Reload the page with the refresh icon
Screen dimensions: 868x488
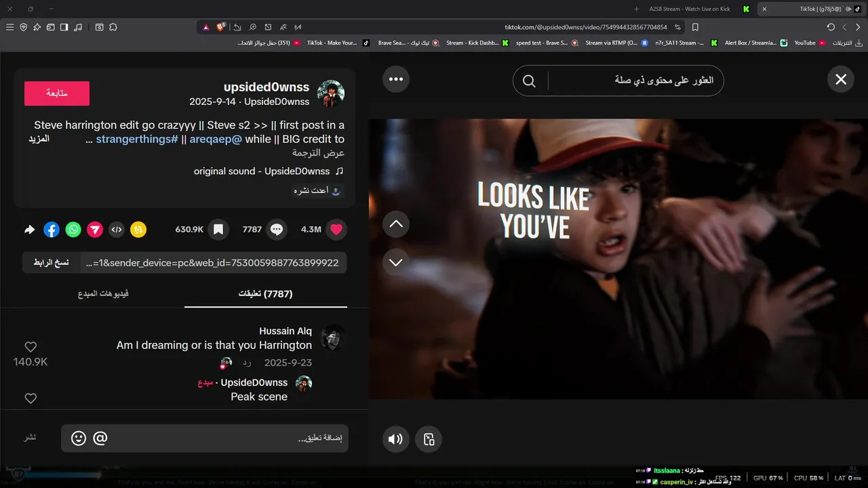pos(831,27)
